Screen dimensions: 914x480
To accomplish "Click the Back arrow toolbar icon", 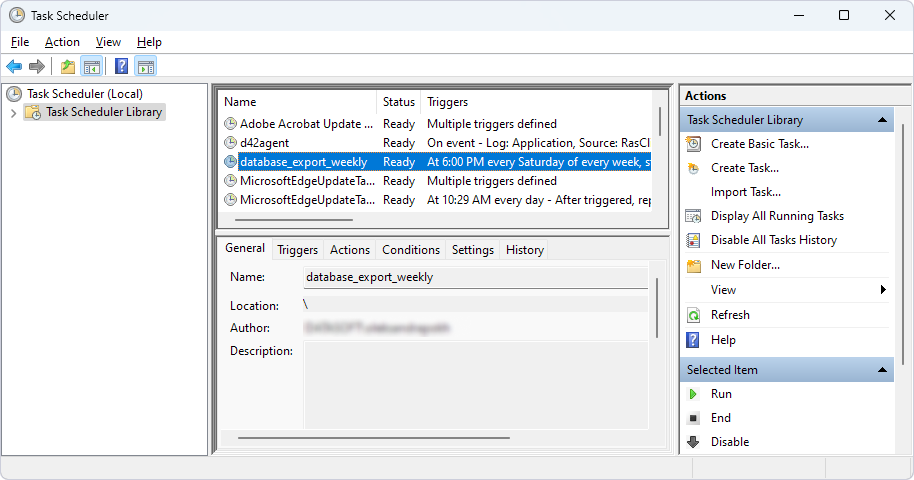I will tap(14, 66).
